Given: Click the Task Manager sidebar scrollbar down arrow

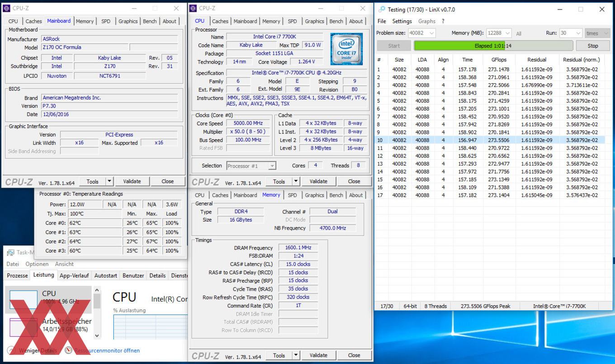Looking at the screenshot, I should pos(97,336).
